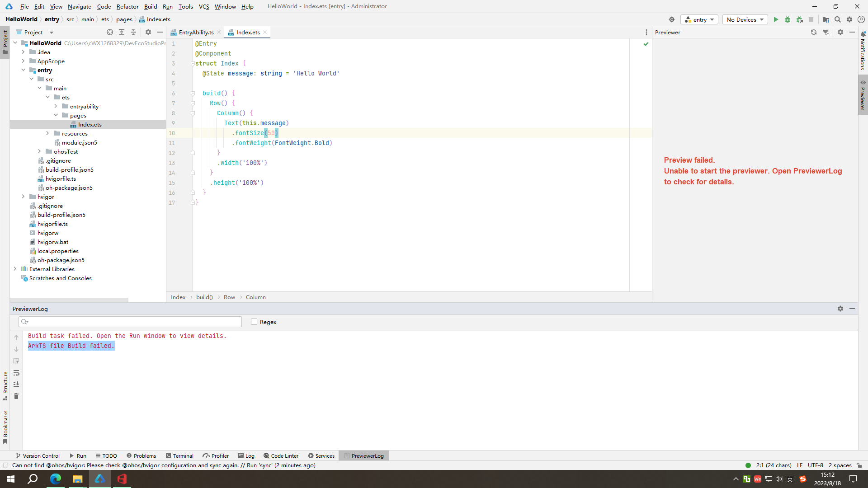Switch to the EntryAbility.ts tab

[196, 32]
